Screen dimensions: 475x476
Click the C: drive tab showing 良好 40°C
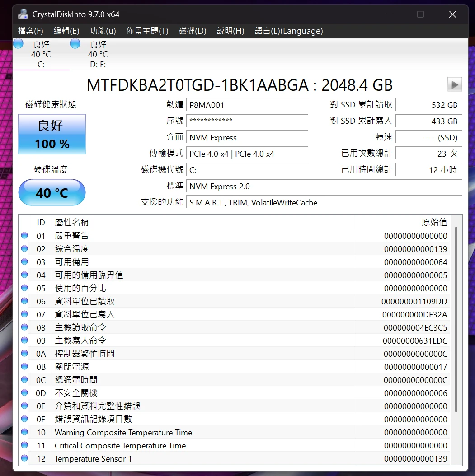click(41, 54)
